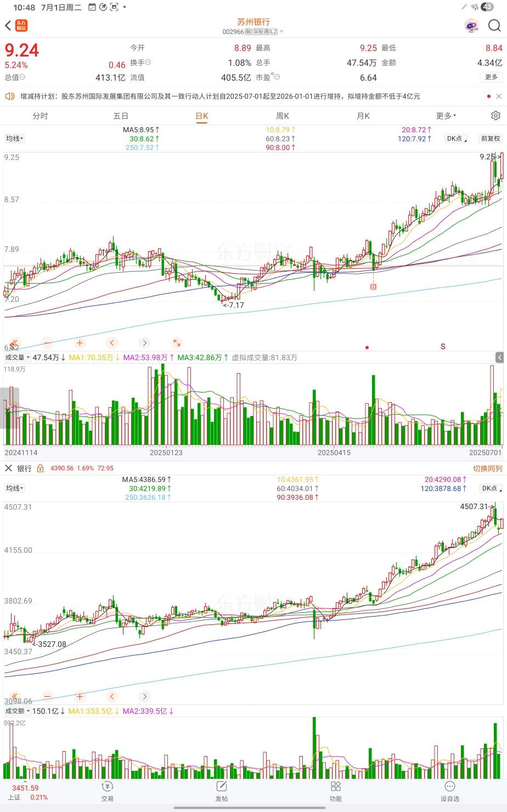Open 均线 dropdown on 银行 index chart

(x=15, y=488)
